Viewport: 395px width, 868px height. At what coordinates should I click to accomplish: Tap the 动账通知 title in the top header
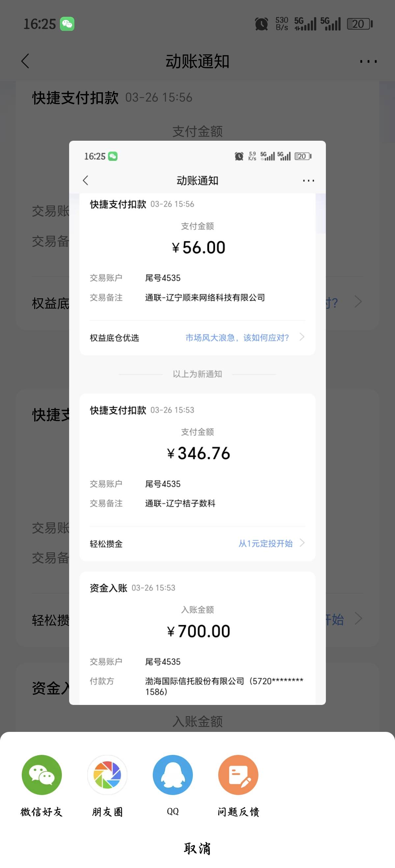(x=197, y=61)
